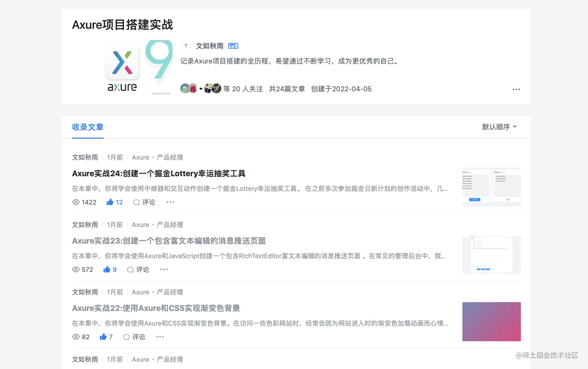Like the Axure实战22 article thumbs-up icon
588x369 pixels.
[x=103, y=337]
